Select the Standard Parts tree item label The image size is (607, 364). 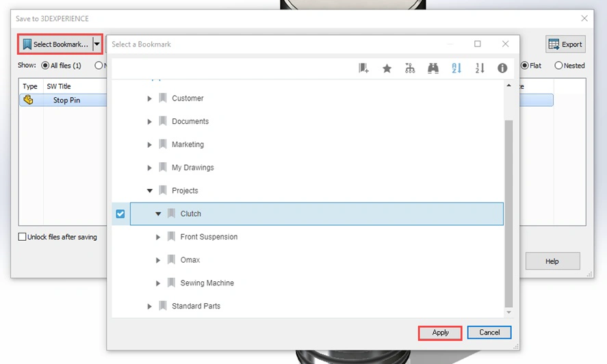point(196,306)
